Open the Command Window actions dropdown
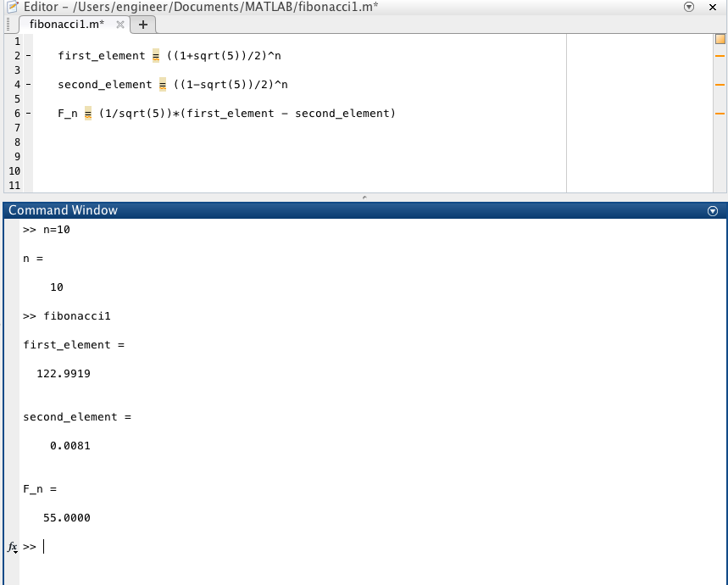The height and width of the screenshot is (585, 728). (x=713, y=210)
